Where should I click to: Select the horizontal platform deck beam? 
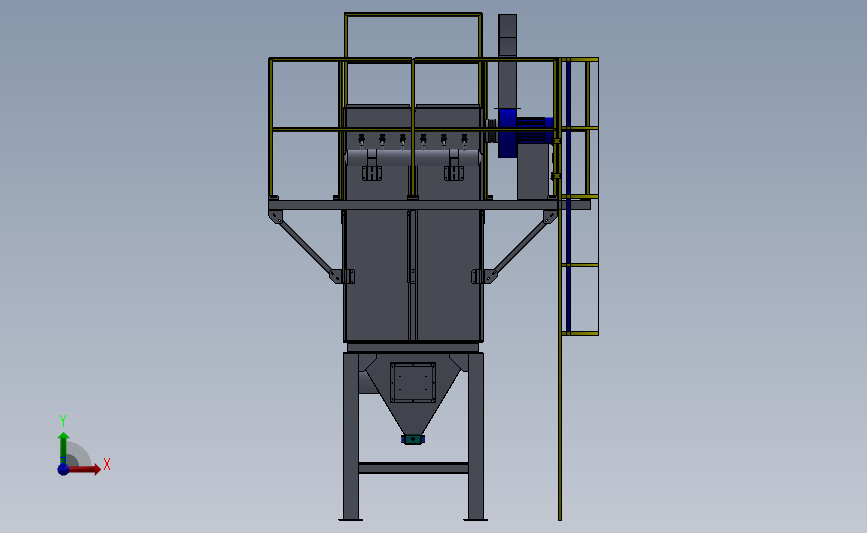click(x=429, y=205)
